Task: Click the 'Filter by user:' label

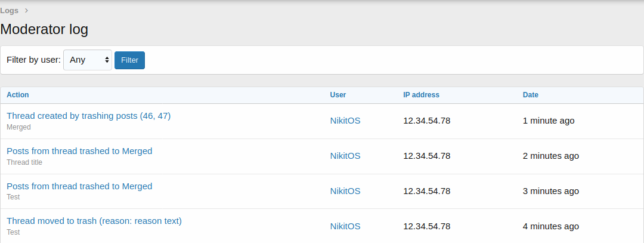Action: click(x=33, y=60)
